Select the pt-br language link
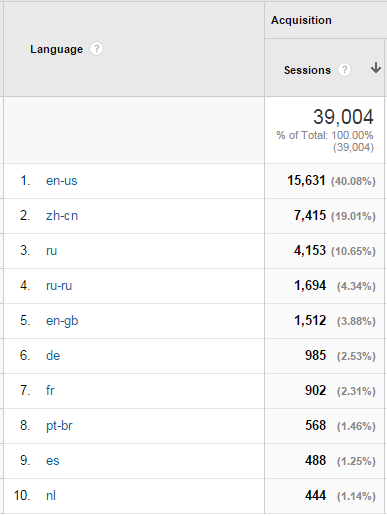 coord(59,426)
